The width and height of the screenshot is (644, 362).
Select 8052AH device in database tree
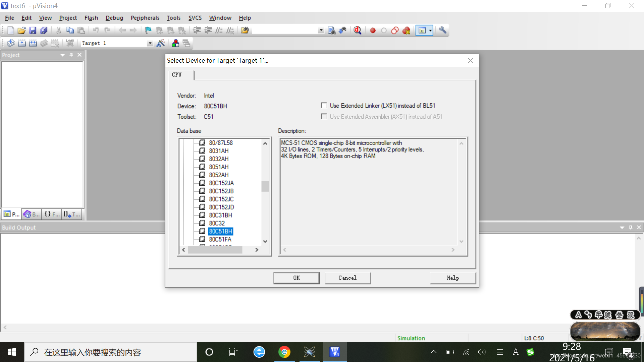point(219,175)
